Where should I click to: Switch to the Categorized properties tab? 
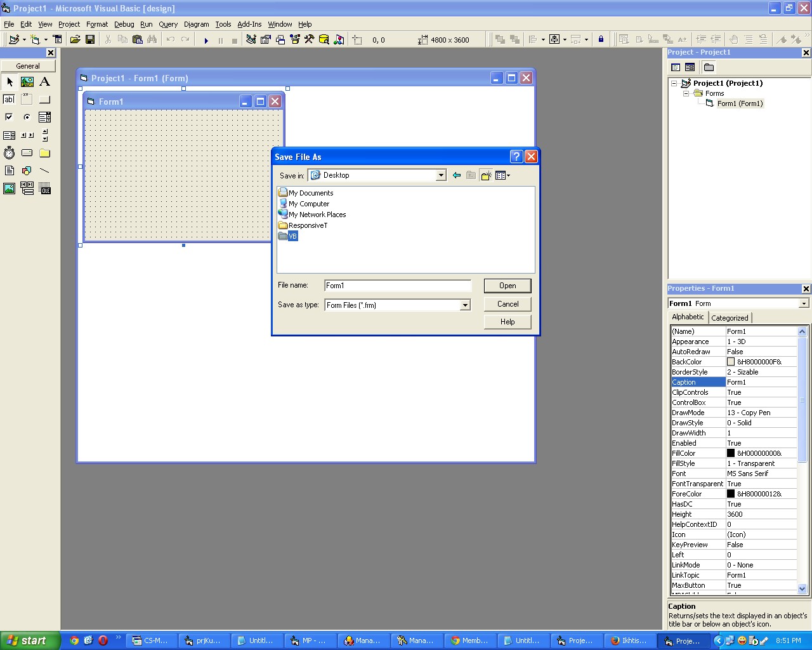coord(730,317)
